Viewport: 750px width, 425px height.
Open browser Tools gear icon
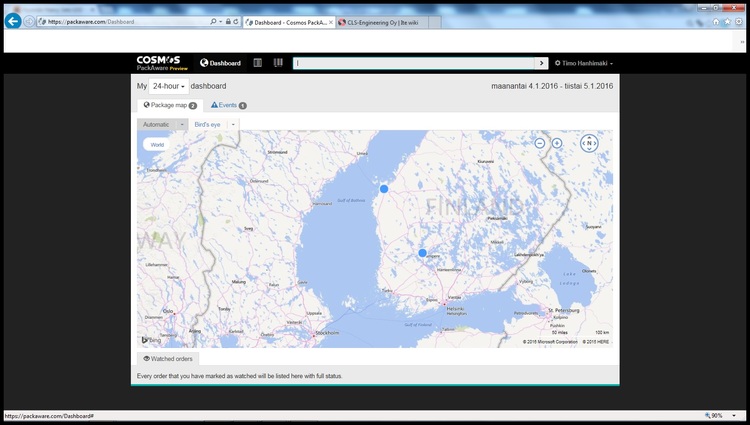[x=739, y=22]
